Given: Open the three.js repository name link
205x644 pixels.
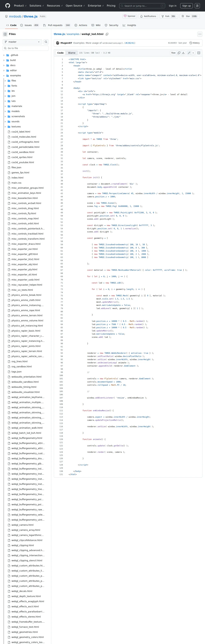Looking at the screenshot, I should pyautogui.click(x=30, y=16).
